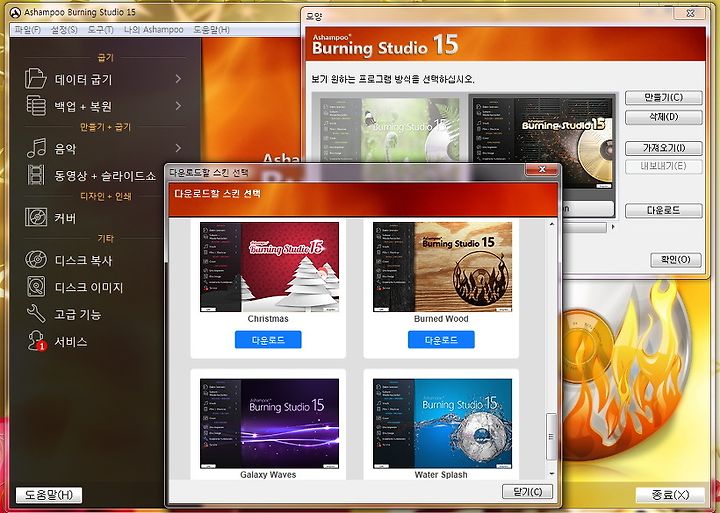Image resolution: width=720 pixels, height=513 pixels.
Task: Click the skin list scrollbar thumb
Action: [x=551, y=436]
